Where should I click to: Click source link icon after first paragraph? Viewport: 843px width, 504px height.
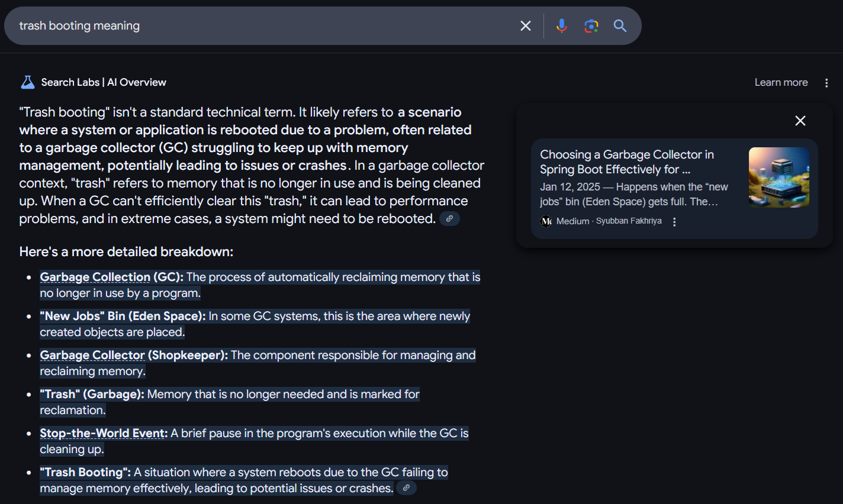click(449, 219)
